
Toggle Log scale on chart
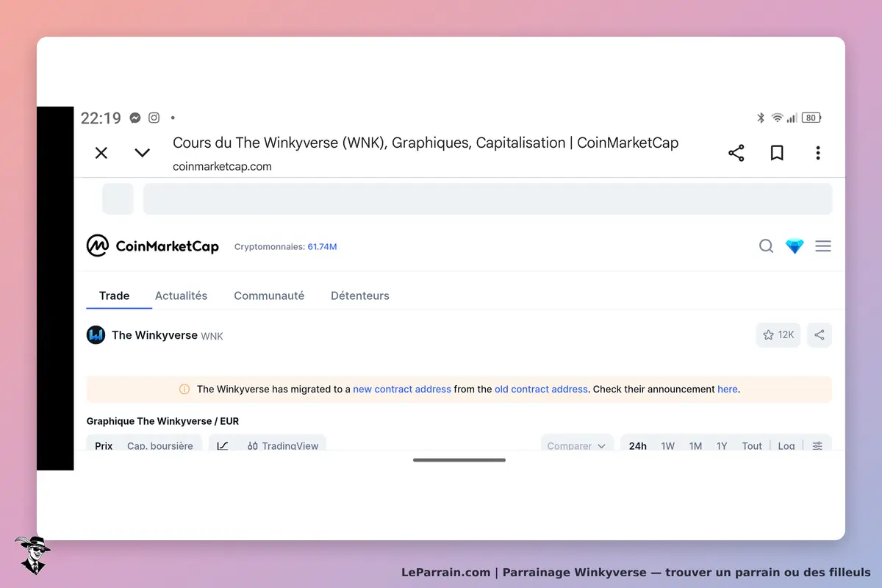[x=786, y=445]
